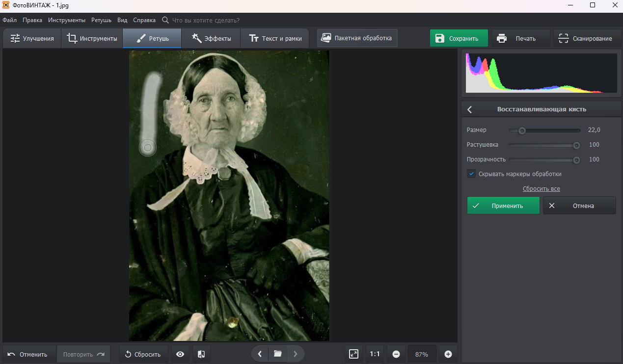The height and width of the screenshot is (364, 623).
Task: Uncheck Скрывать маркеры обработки checkbox
Action: point(471,174)
